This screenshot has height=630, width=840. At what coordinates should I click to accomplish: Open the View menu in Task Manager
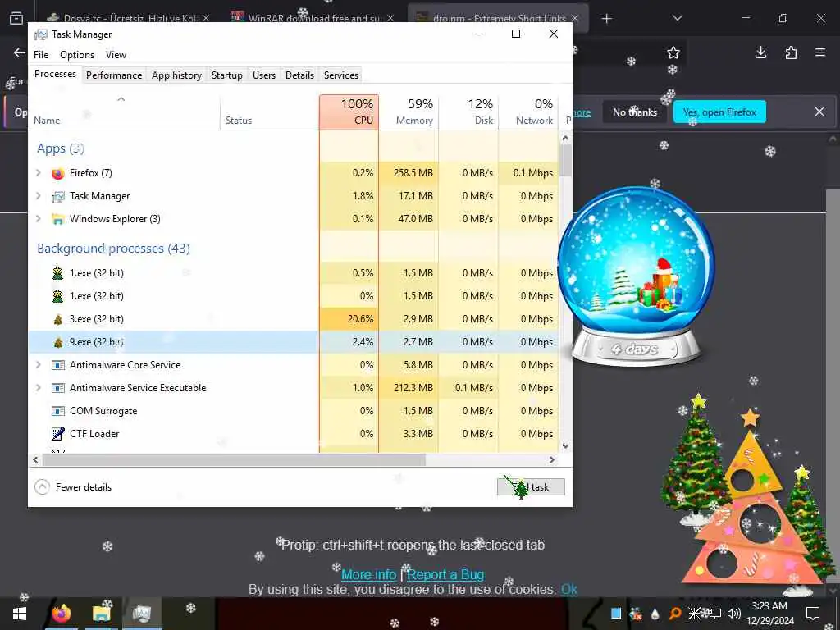(x=116, y=55)
